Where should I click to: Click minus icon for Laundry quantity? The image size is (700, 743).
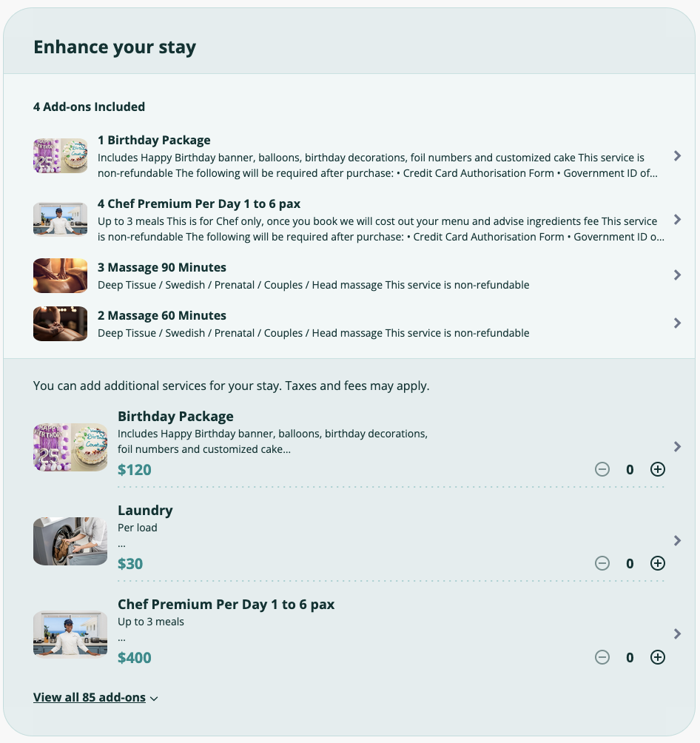click(x=602, y=563)
